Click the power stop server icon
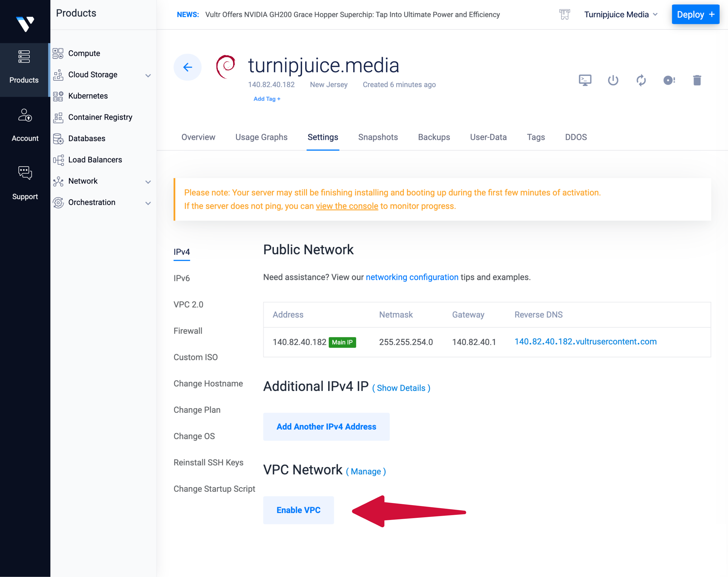Screen dimensions: 728x577 point(613,80)
